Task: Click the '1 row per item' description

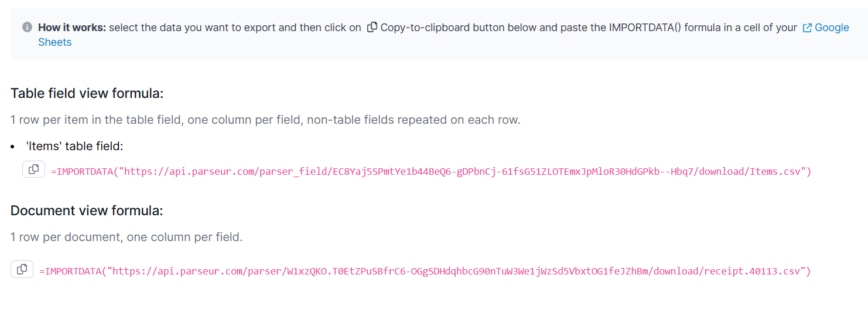Action: point(265,120)
